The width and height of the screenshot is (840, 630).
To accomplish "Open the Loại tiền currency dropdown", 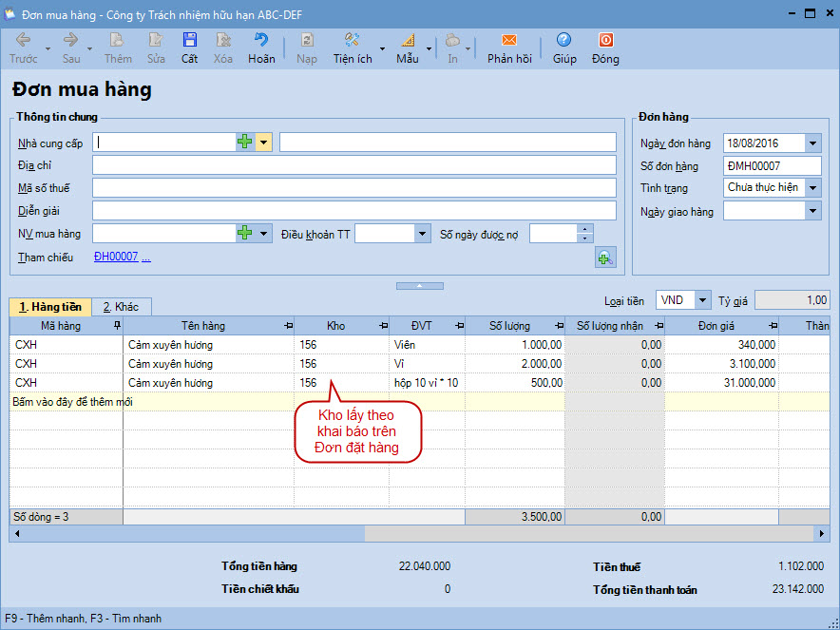I will [x=702, y=300].
